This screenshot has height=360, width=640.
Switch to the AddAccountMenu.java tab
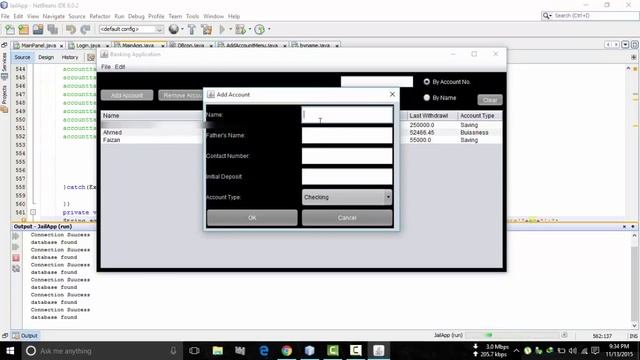pyautogui.click(x=252, y=45)
